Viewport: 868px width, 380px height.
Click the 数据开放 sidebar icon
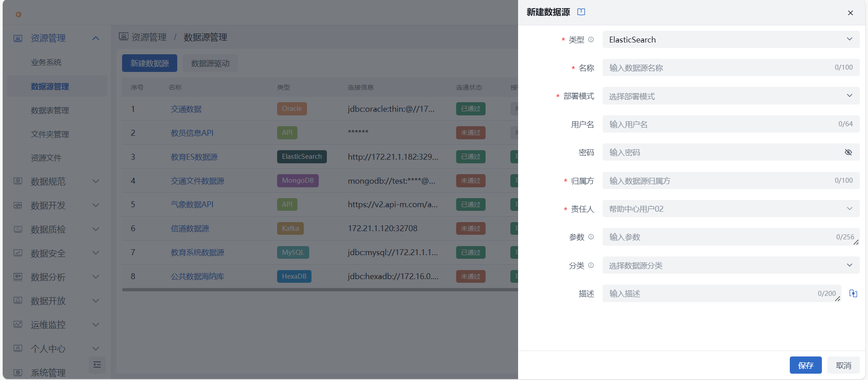(18, 301)
